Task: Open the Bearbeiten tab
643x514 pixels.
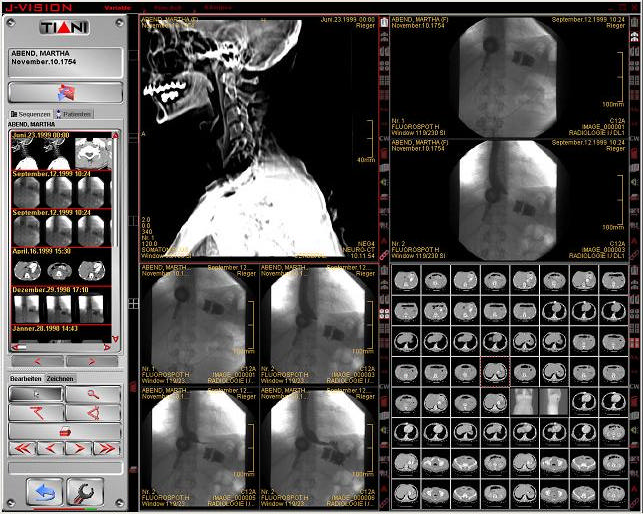Action: [26, 378]
